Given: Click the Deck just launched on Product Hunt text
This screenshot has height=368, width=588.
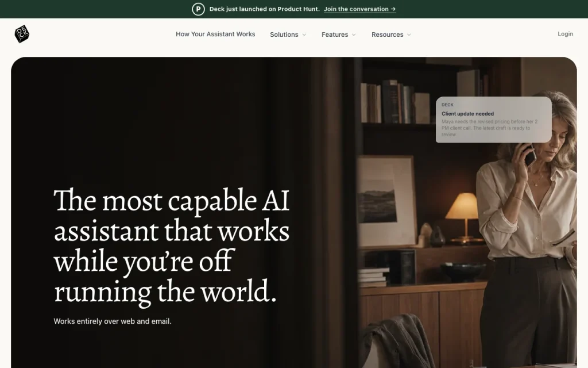Looking at the screenshot, I should [x=264, y=9].
